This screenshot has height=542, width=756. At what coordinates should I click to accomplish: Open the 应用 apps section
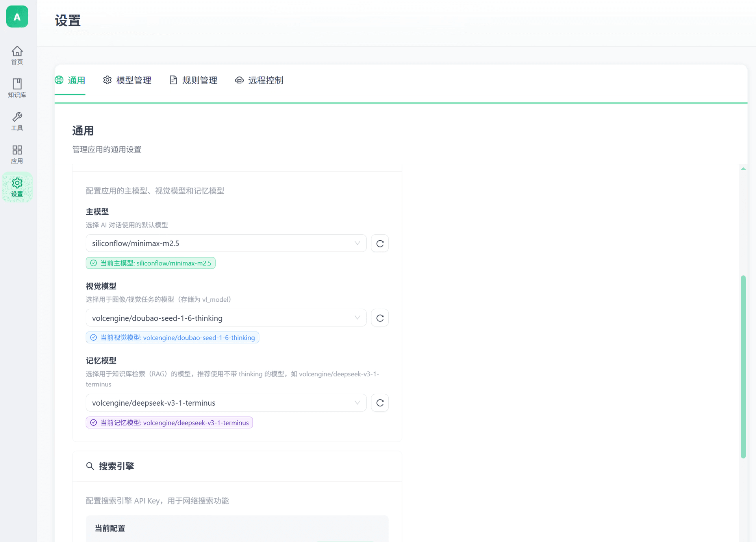(x=17, y=154)
